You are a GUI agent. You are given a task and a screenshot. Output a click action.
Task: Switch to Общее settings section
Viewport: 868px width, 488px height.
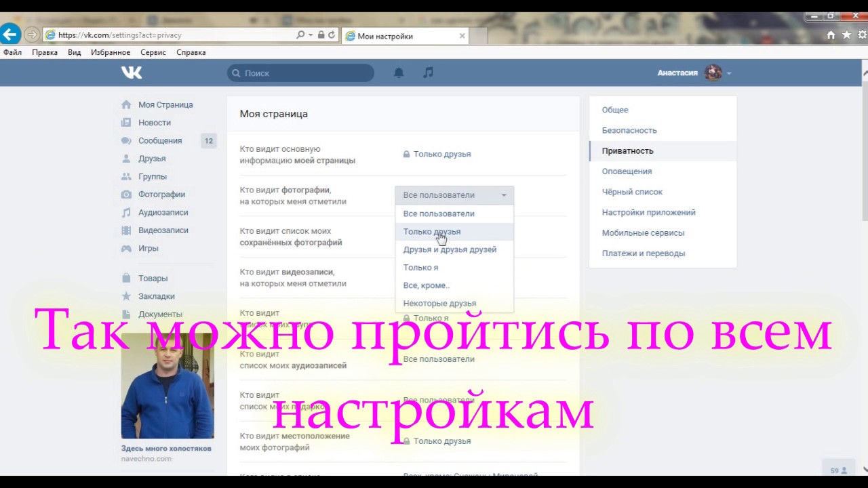[663, 110]
